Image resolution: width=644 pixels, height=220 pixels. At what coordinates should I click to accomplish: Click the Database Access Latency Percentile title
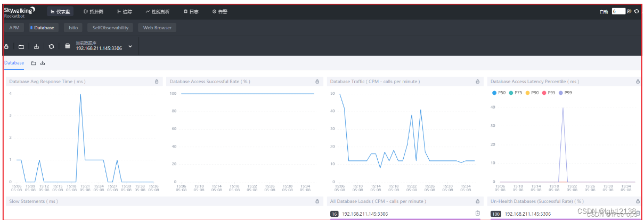pyautogui.click(x=535, y=82)
